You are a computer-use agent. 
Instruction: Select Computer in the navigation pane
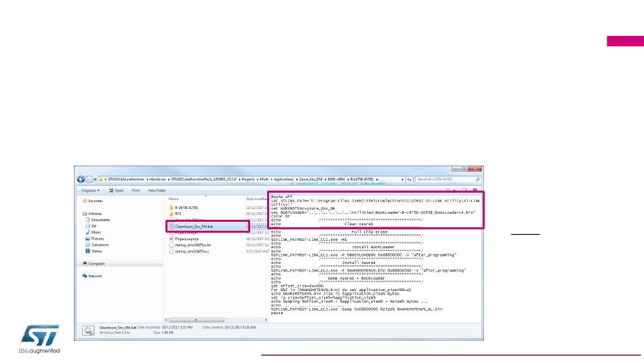pyautogui.click(x=96, y=263)
